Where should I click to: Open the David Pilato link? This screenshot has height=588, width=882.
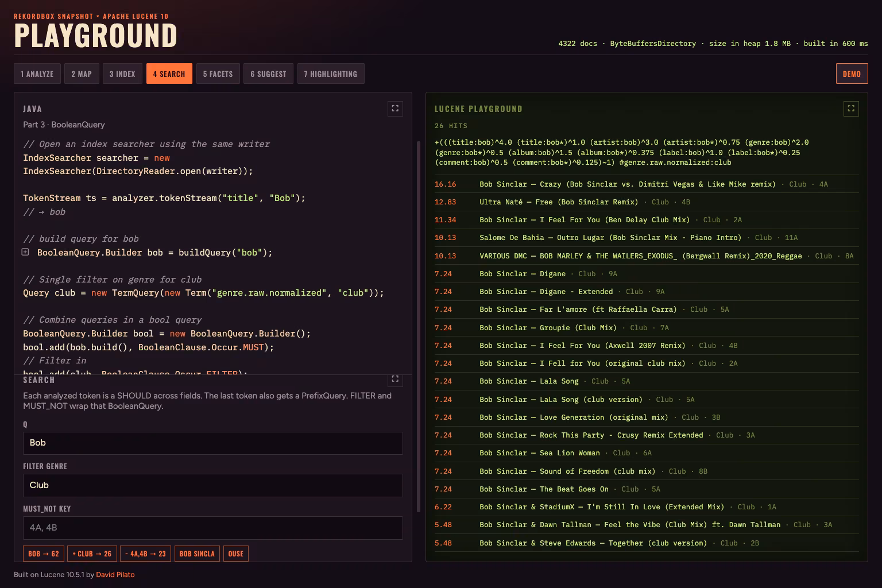pyautogui.click(x=115, y=574)
